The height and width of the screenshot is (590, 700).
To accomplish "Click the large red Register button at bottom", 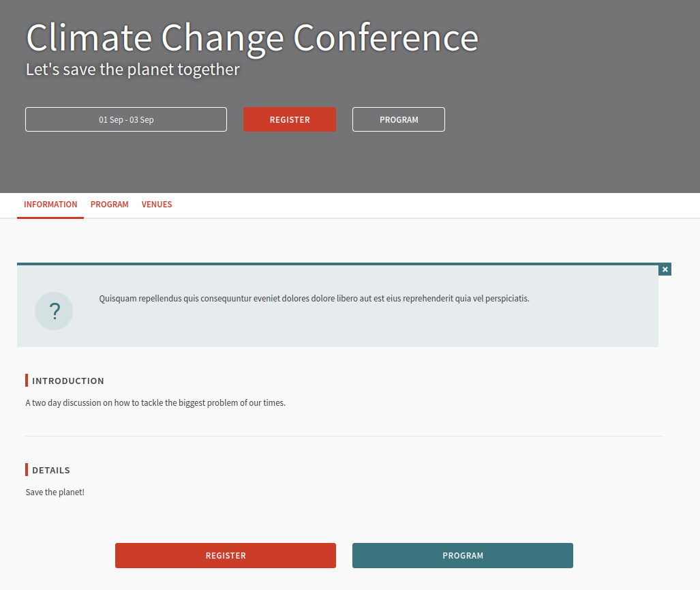I will pos(226,556).
